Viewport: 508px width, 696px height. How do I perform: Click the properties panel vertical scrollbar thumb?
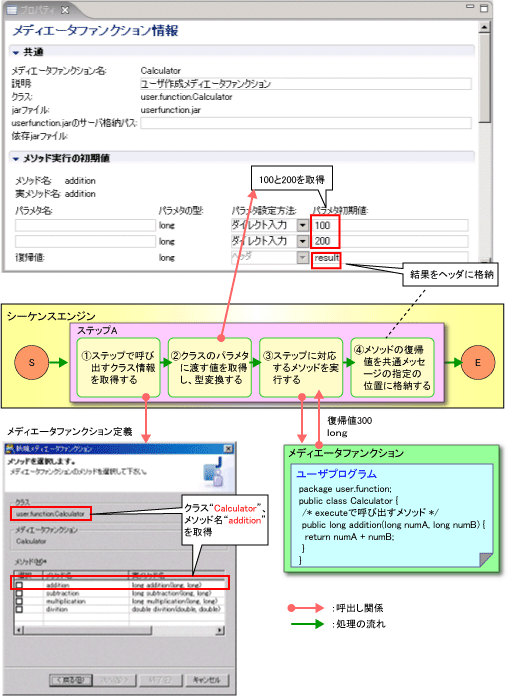[484, 78]
